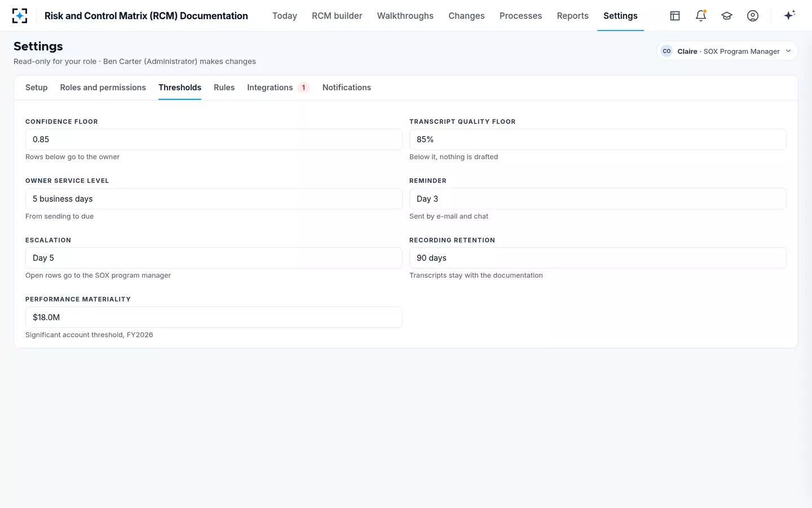Click 'Transcripts stay with the documentation' text
The width and height of the screenshot is (812, 508).
476,275
